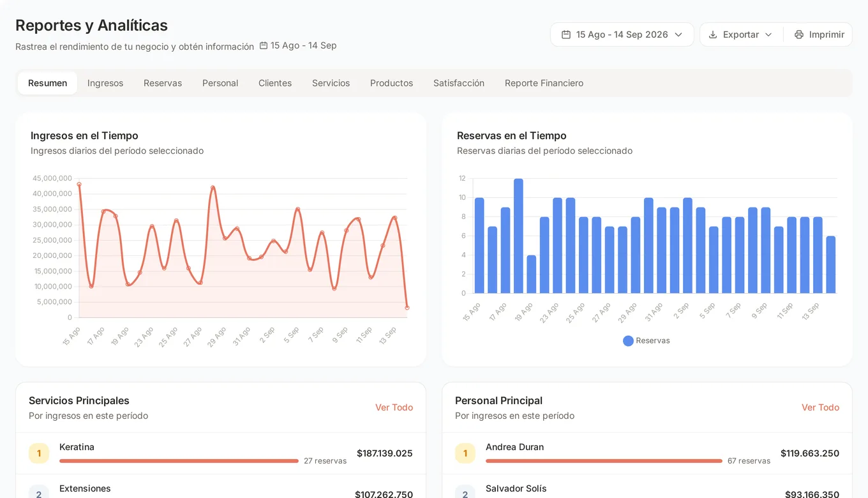This screenshot has height=498, width=868.
Task: Select the Personal tab
Action: click(x=220, y=83)
